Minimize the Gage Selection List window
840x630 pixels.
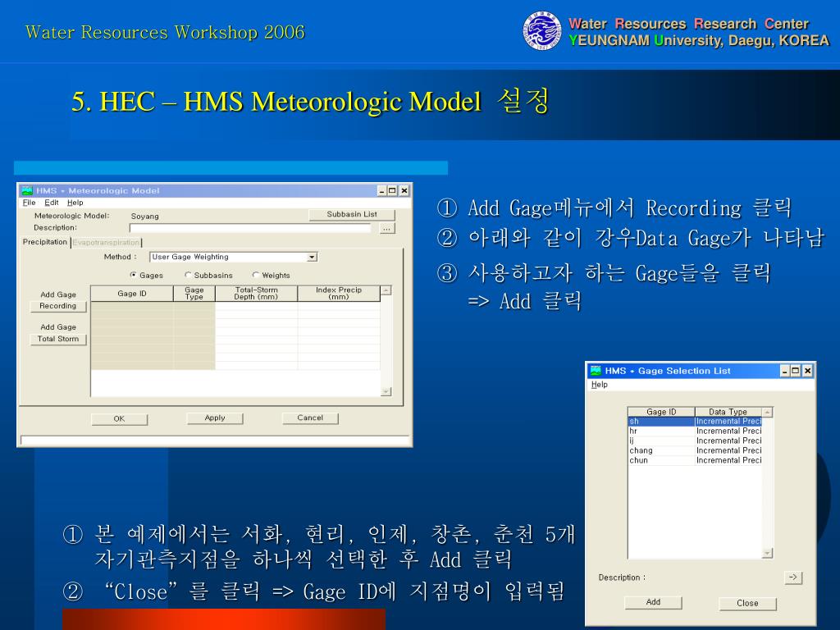point(785,371)
